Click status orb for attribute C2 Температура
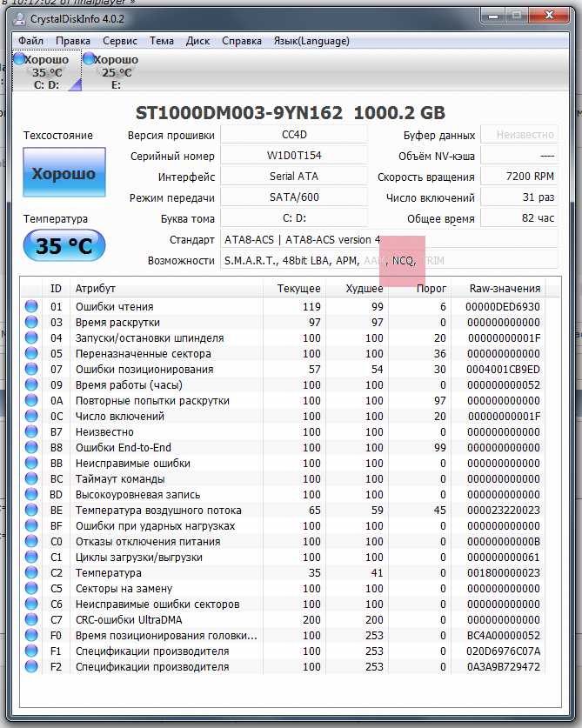Image resolution: width=582 pixels, height=728 pixels. (31, 573)
